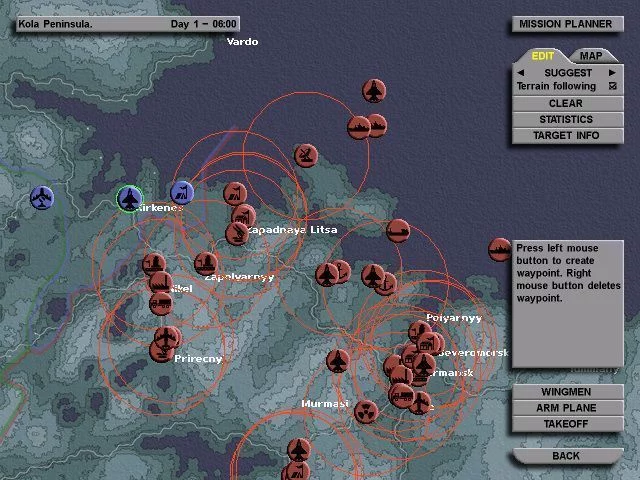Click the Prirecny label
This screenshot has height=480, width=640.
point(198,359)
